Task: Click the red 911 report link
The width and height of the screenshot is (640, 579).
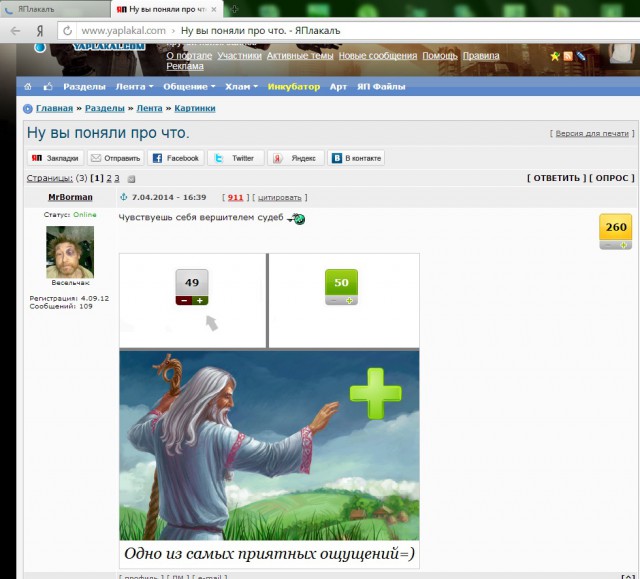Action: (235, 197)
